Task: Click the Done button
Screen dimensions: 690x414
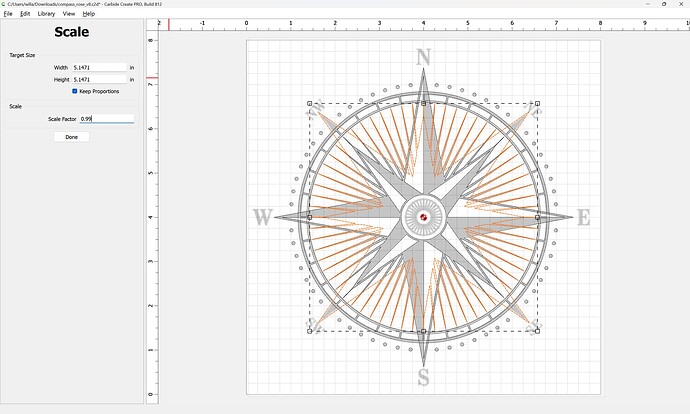Action: [71, 137]
